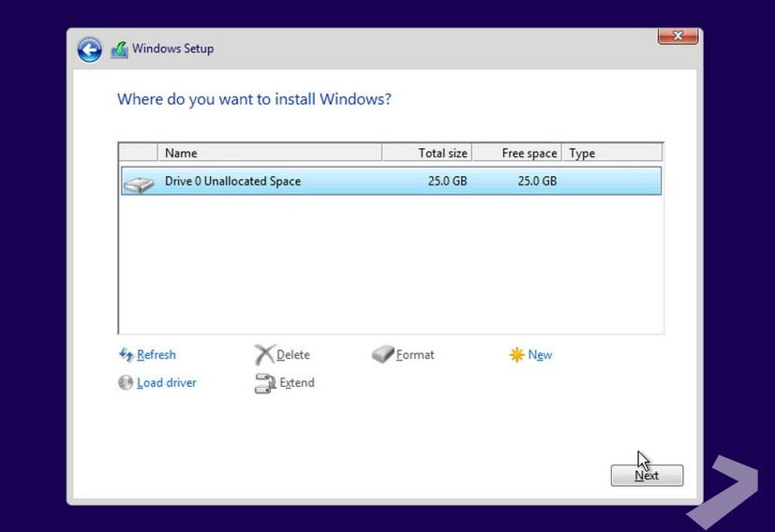The height and width of the screenshot is (532, 775).
Task: Click the Windows Setup title bar icon
Action: tap(119, 50)
